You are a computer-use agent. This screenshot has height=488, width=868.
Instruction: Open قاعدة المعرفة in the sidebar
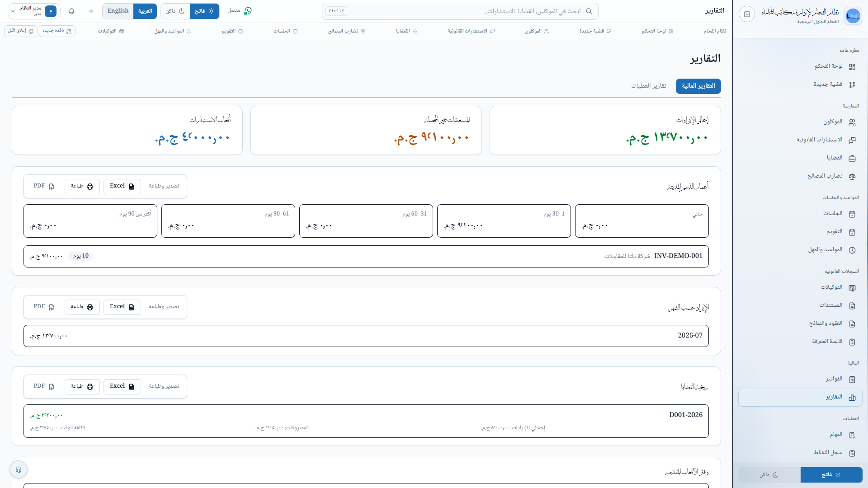click(x=800, y=342)
